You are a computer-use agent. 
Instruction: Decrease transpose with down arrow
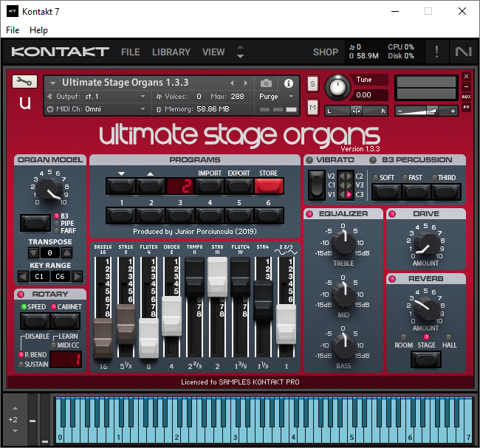tap(34, 252)
